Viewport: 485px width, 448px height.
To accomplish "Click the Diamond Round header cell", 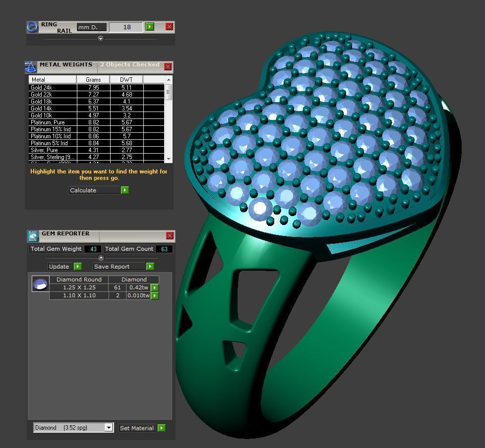I will [79, 280].
